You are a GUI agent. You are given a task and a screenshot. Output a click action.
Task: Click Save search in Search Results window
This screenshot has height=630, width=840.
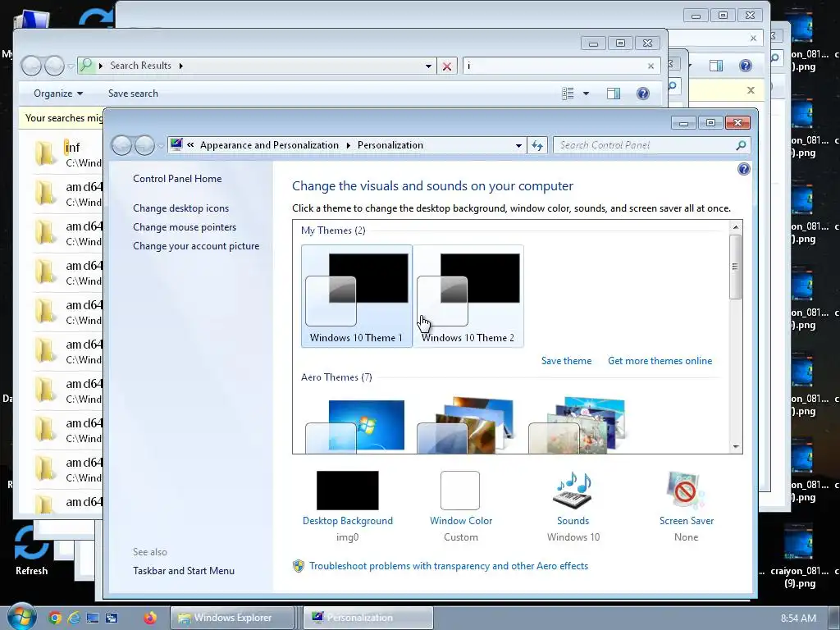[x=133, y=94]
